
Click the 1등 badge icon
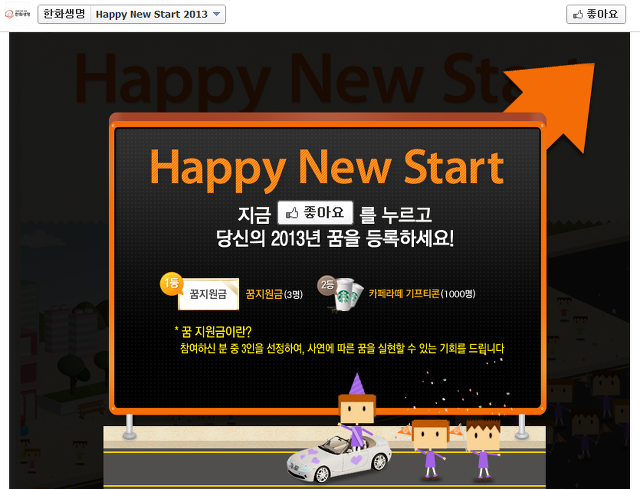[x=171, y=283]
